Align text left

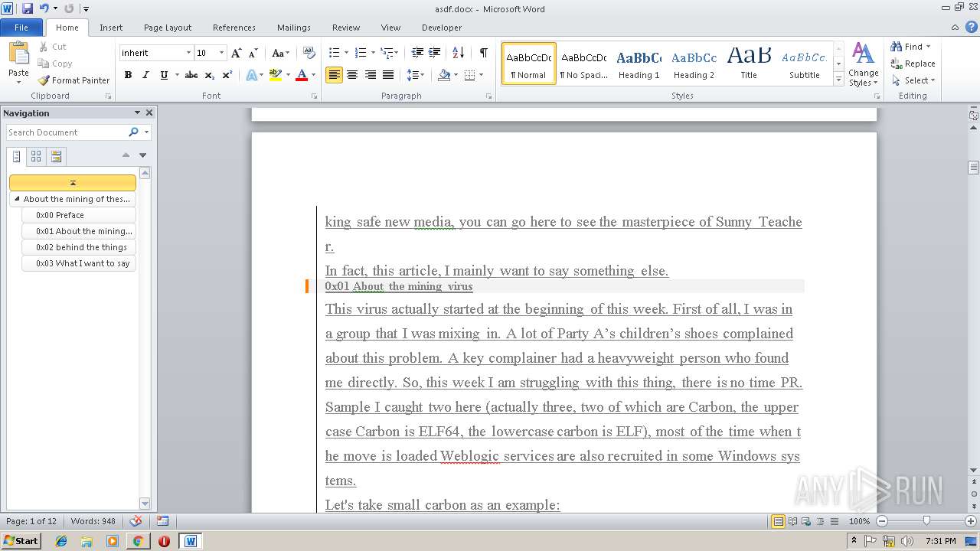(x=334, y=75)
